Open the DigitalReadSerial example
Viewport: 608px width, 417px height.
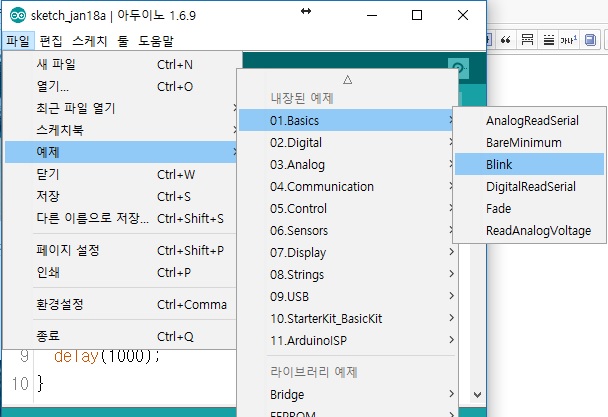(x=529, y=187)
